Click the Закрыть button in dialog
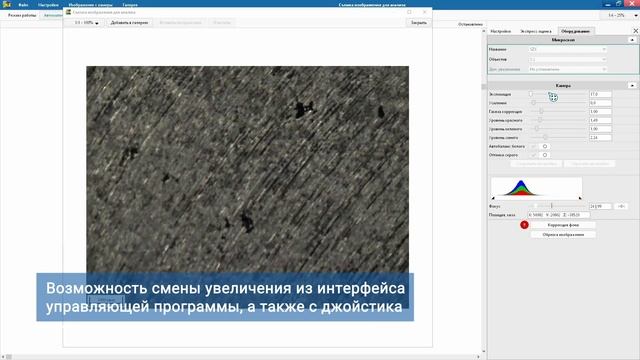The height and width of the screenshot is (360, 640). (418, 23)
